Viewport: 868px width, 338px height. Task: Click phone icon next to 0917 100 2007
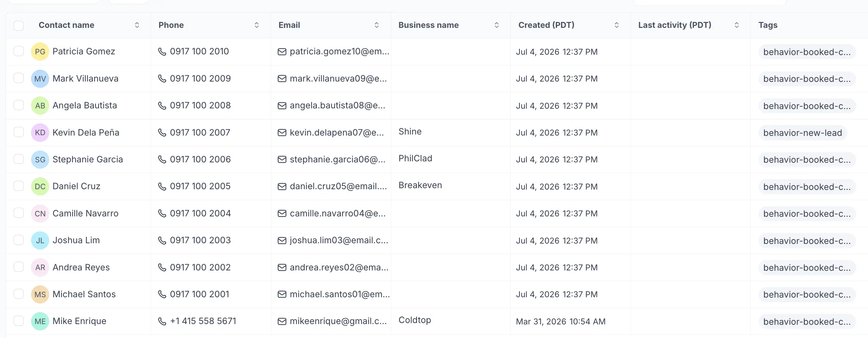[162, 132]
